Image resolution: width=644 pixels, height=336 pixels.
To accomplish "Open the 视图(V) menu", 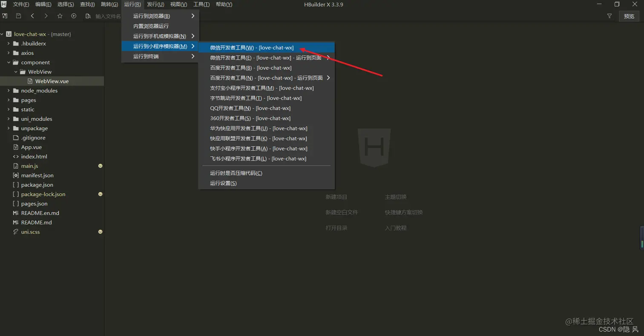I will coord(178,4).
